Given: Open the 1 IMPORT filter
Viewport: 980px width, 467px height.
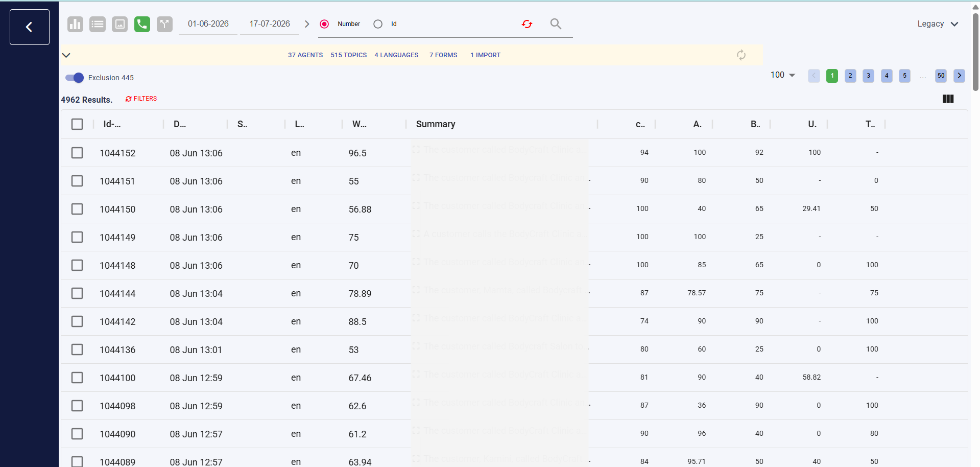Looking at the screenshot, I should (x=485, y=55).
